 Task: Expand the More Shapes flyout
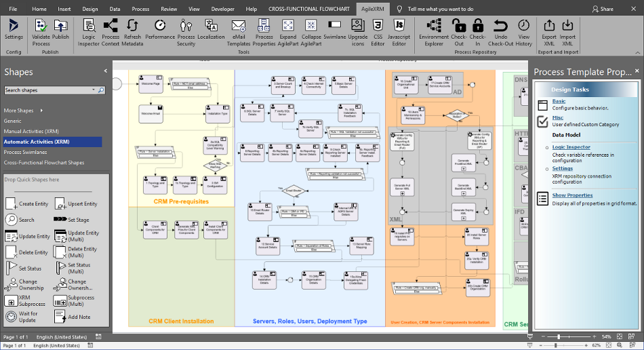[x=41, y=111]
